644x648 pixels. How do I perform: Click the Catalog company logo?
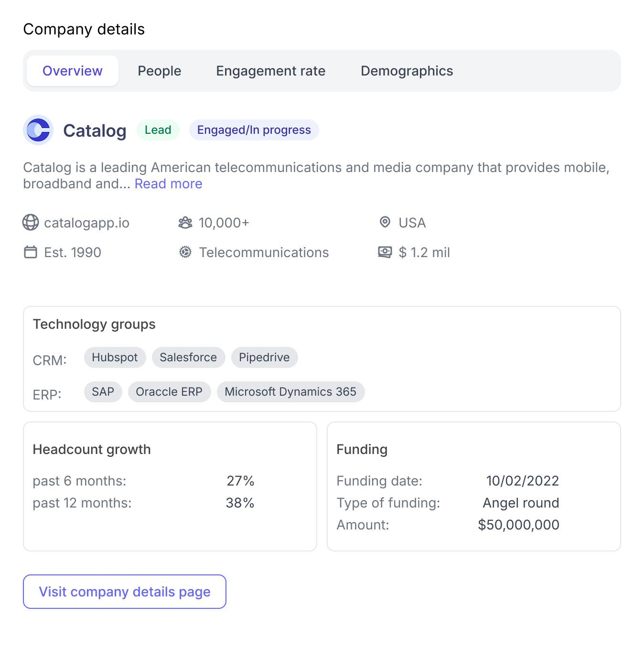point(38,130)
